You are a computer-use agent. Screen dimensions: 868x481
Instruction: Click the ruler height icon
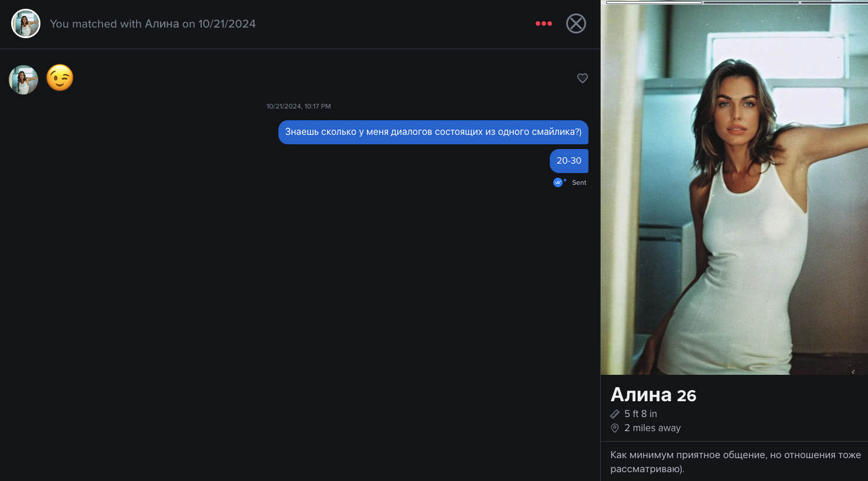click(615, 414)
